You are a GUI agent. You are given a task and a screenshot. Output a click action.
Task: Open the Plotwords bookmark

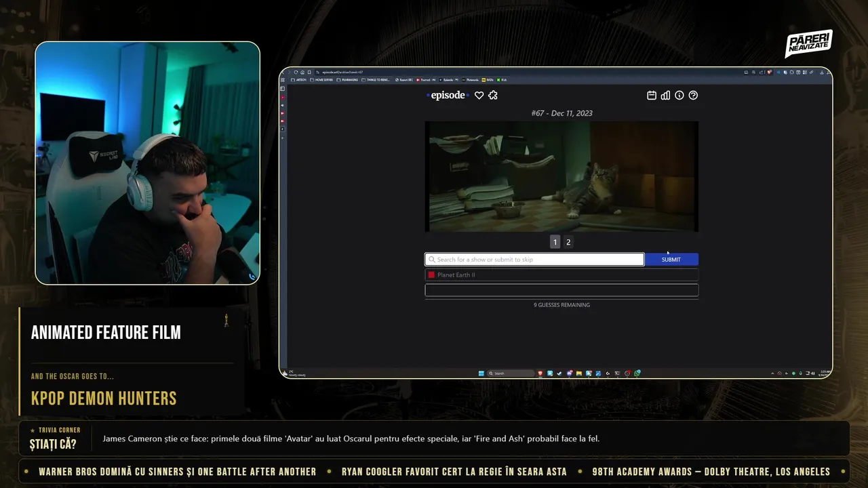tap(470, 80)
